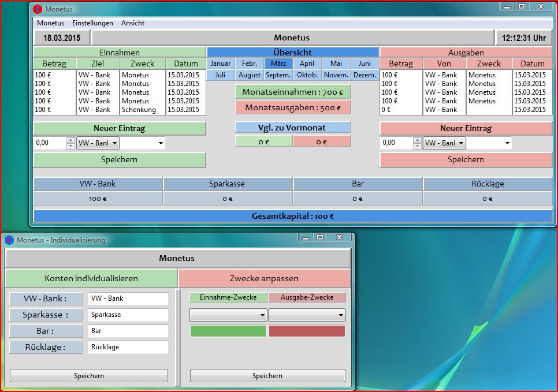Expand the Ausgabe-Zwecke combo box

[307, 315]
